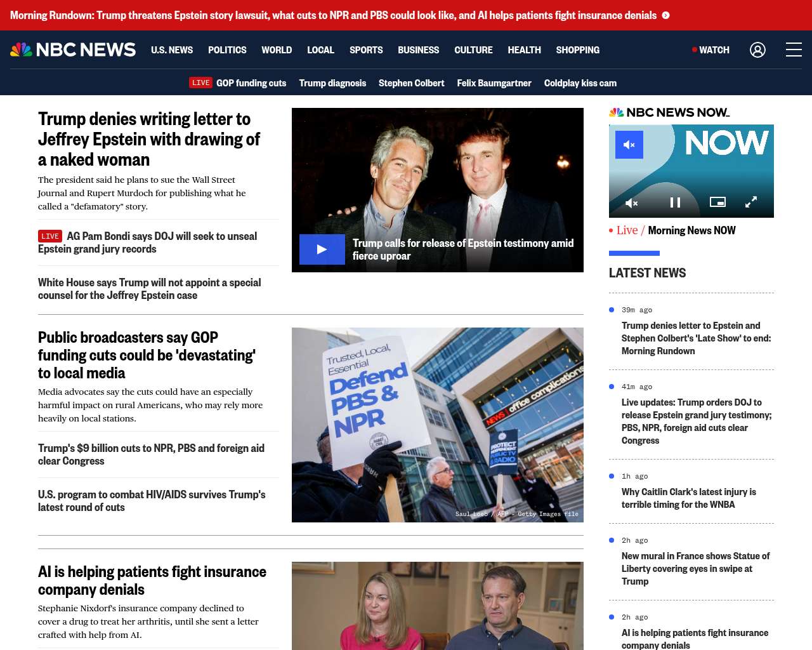
Task: Click the LIVE badge beside GOP funding cuts
Action: click(200, 83)
